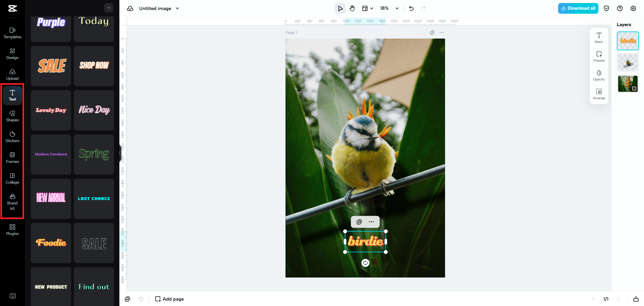Click Add page at the bottom

click(x=169, y=299)
